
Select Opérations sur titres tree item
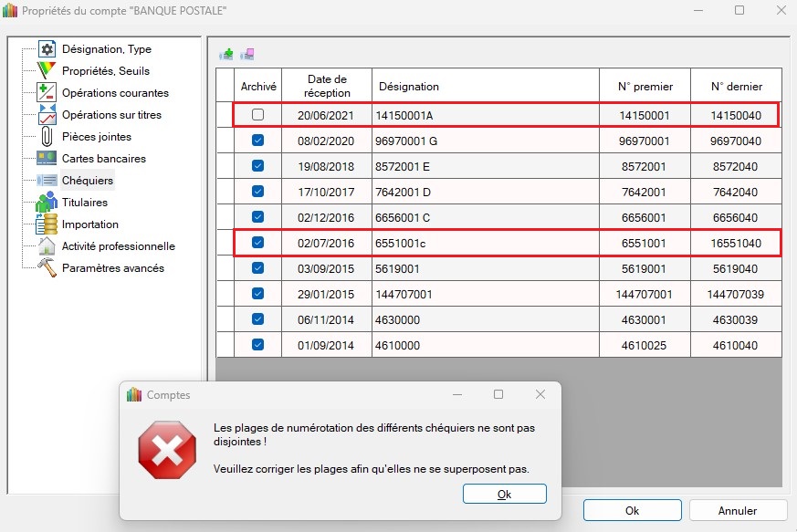[111, 115]
